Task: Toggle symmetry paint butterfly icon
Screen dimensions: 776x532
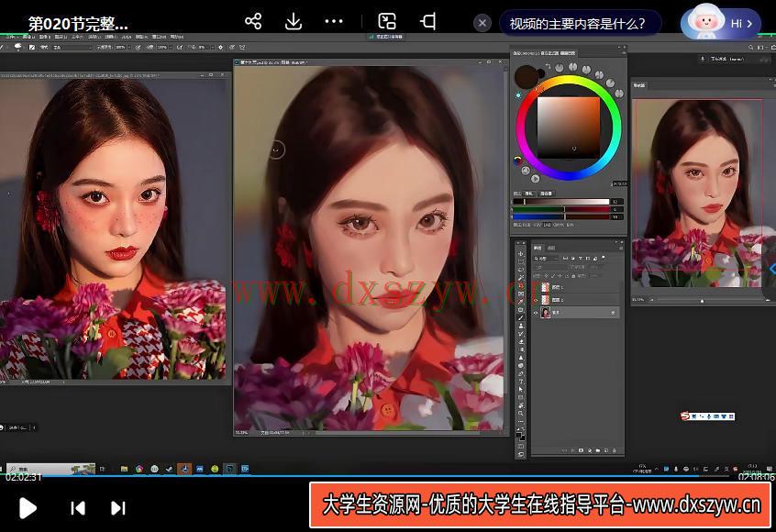Action: [243, 47]
